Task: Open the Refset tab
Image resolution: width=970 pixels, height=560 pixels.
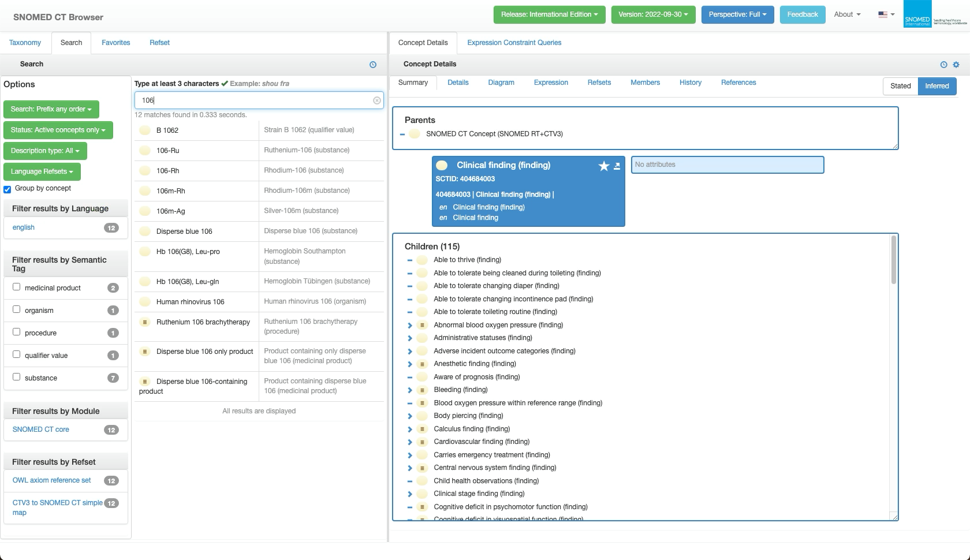Action: [159, 43]
